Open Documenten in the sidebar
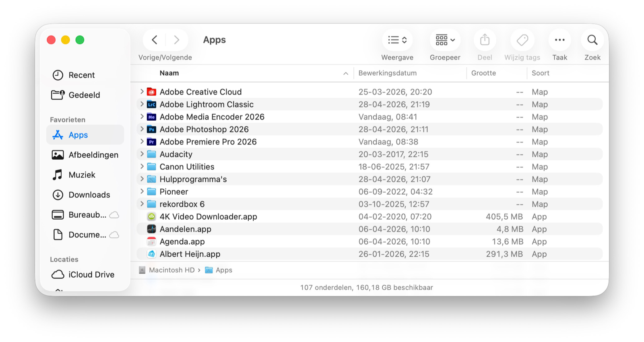 tap(85, 235)
